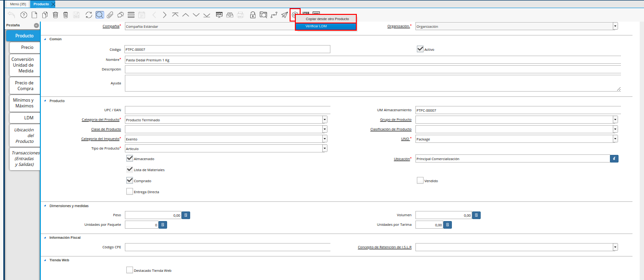Open the Report presentation-board icon
The image size is (644, 280).
[219, 15]
